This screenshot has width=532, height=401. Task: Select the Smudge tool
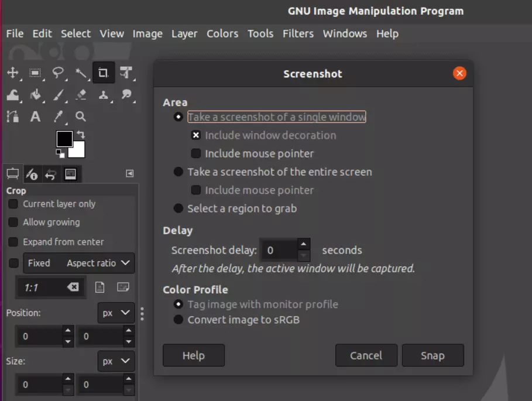(x=126, y=95)
